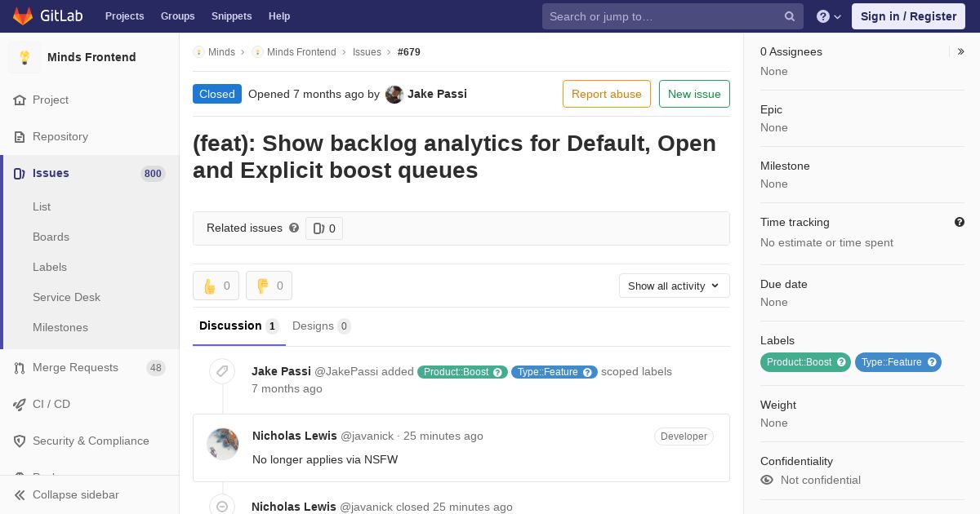Click the Product::Boost sidebar label help icon
The height and width of the screenshot is (514, 980).
click(x=841, y=362)
